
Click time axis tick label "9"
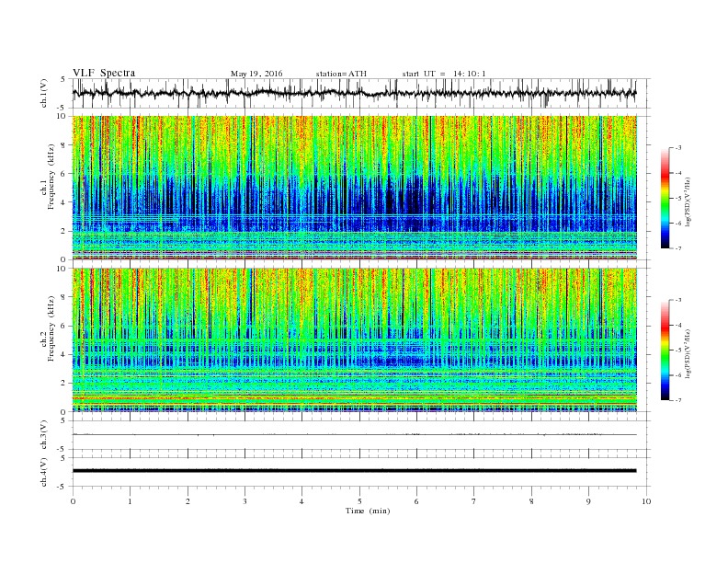click(588, 501)
